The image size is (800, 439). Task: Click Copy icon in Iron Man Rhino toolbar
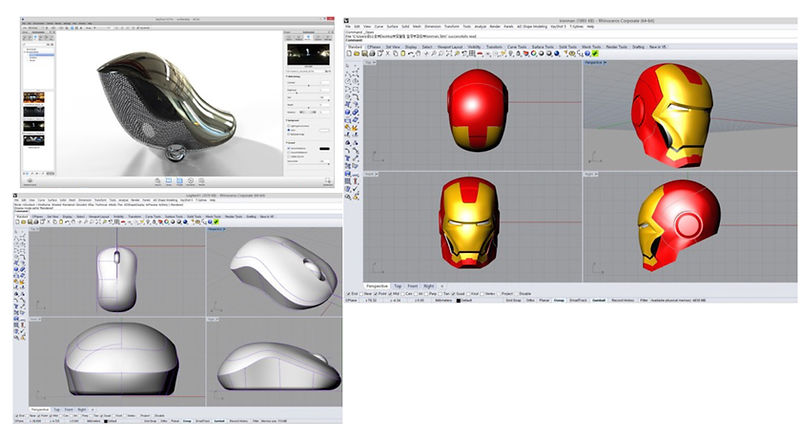tap(395, 53)
